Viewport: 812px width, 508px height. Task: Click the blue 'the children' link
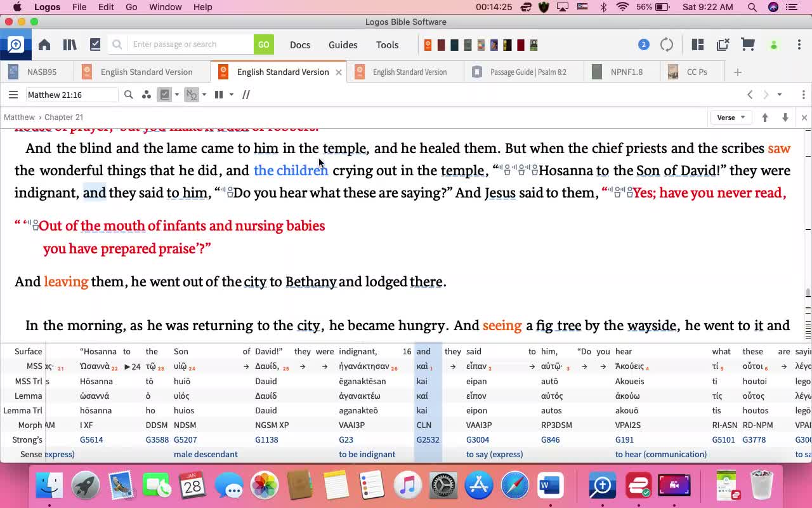[291, 170]
